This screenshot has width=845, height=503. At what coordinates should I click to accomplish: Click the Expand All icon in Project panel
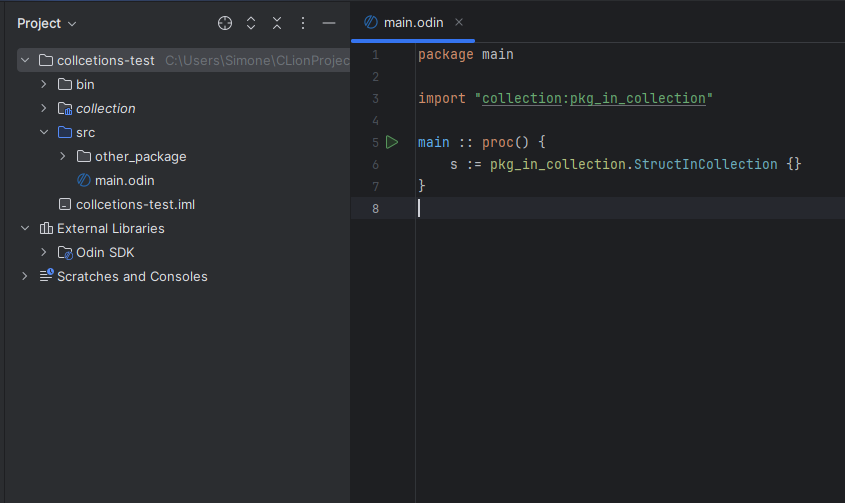tap(251, 23)
